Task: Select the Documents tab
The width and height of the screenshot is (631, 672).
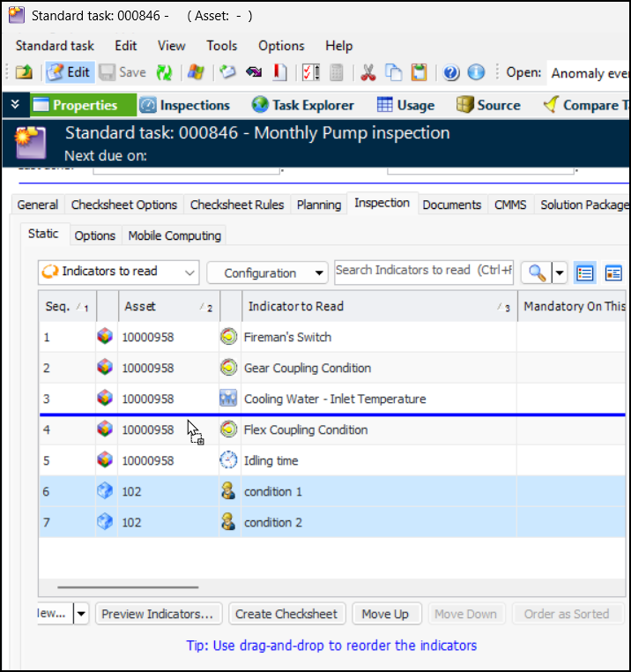Action: [451, 205]
